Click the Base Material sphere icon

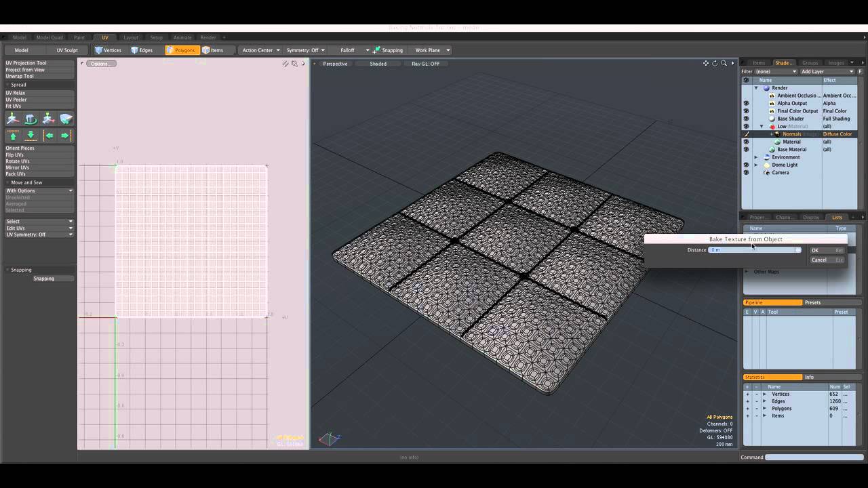tap(772, 150)
